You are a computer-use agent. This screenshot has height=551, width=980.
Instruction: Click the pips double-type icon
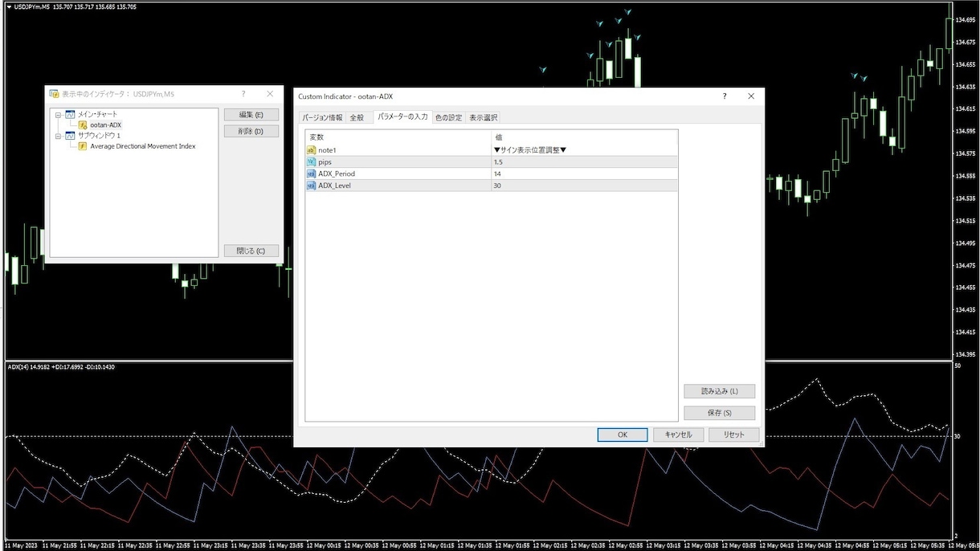pos(312,161)
